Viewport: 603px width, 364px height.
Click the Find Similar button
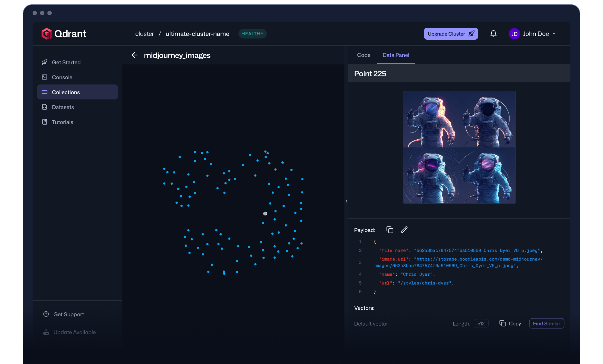point(546,323)
